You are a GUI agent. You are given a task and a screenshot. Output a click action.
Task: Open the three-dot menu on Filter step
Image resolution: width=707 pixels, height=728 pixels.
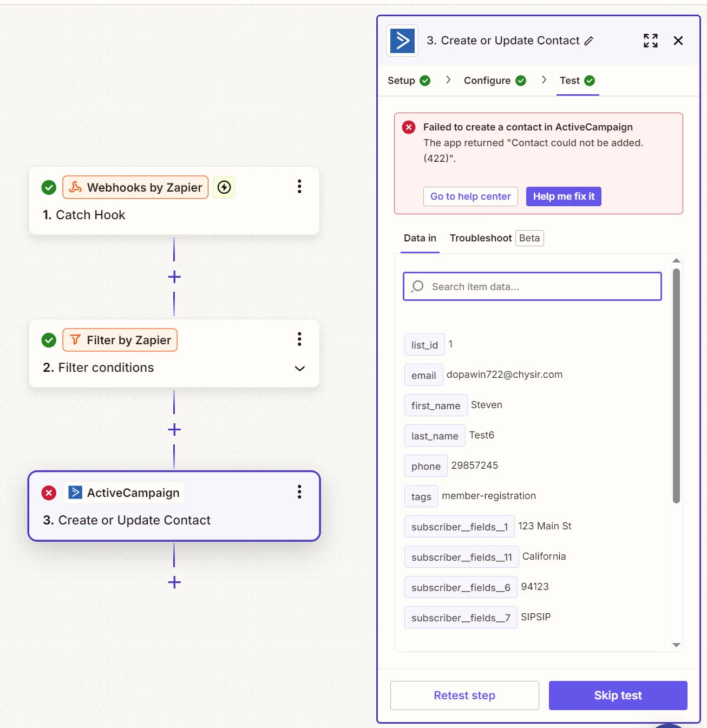pyautogui.click(x=299, y=339)
